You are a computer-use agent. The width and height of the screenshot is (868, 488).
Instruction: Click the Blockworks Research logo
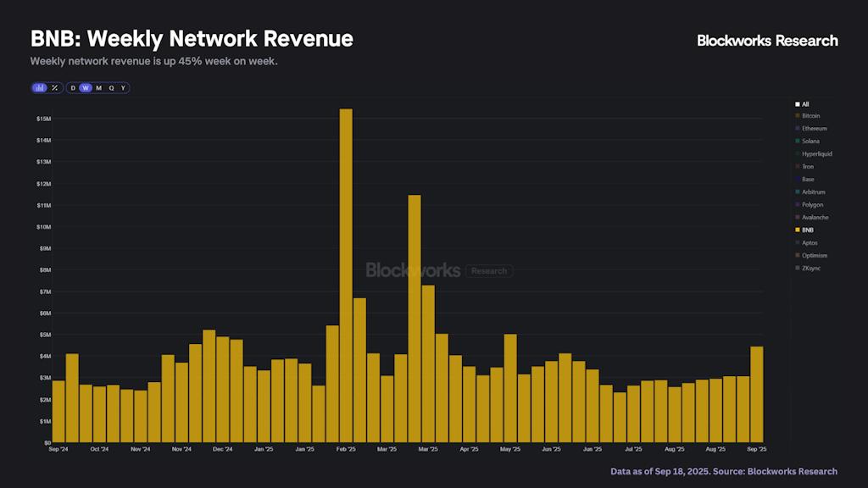(767, 41)
